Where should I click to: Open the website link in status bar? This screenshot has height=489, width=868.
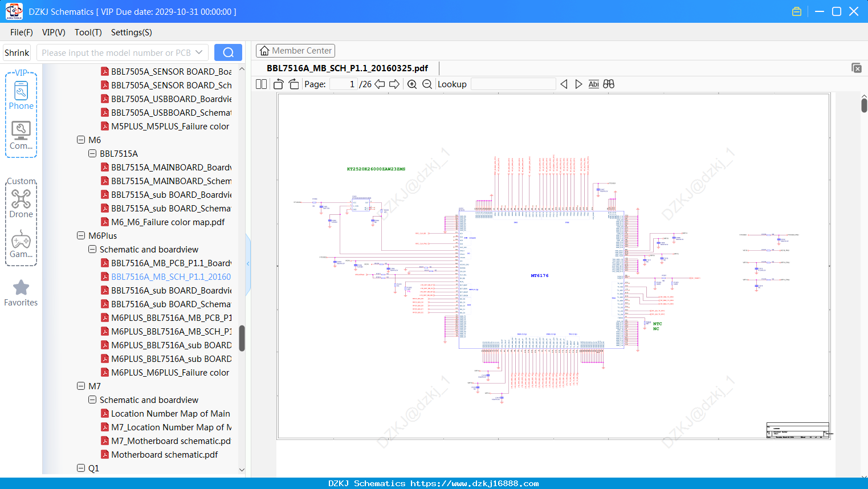tap(475, 483)
